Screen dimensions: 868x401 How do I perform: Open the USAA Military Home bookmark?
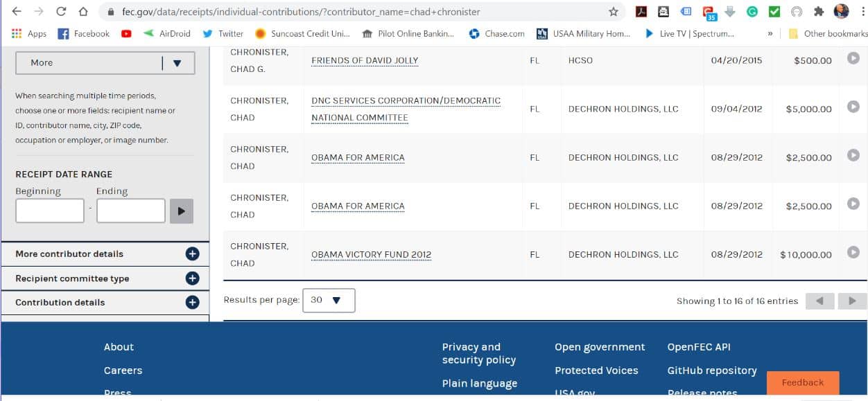point(584,33)
